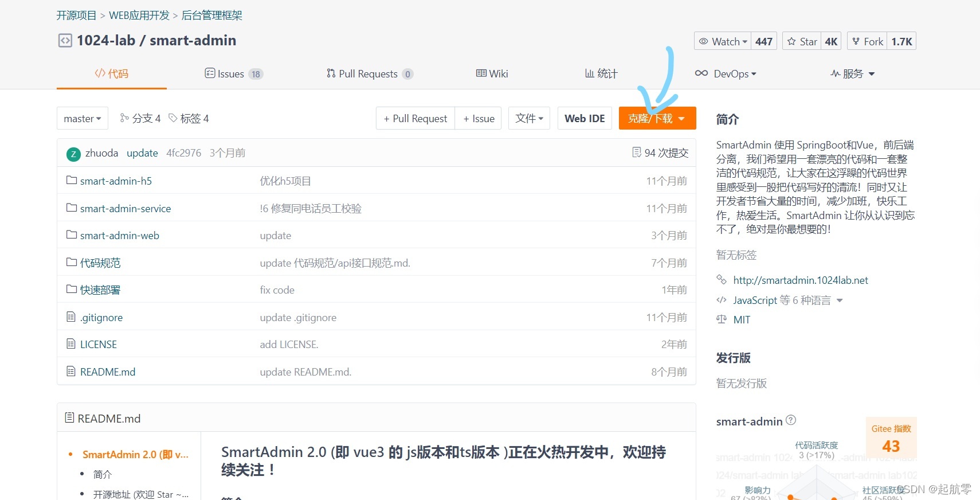Click the 服务 pulse icon
980x500 pixels.
click(836, 73)
